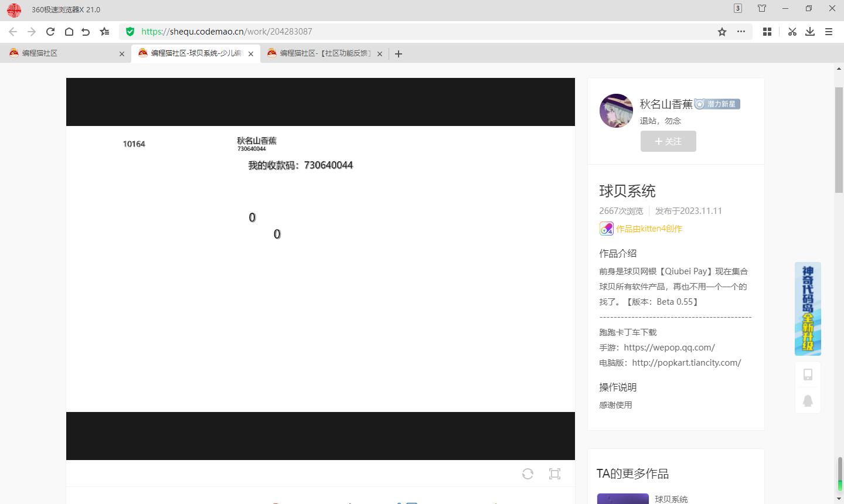This screenshot has height=504, width=844.
Task: Click the browser forward arrow
Action: coord(32,32)
